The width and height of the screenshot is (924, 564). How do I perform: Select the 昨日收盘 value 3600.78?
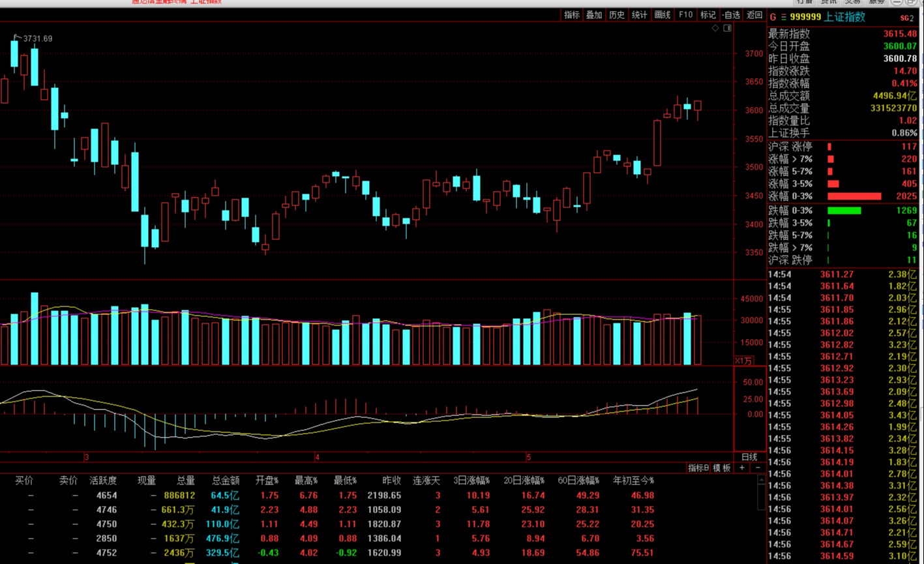[900, 59]
